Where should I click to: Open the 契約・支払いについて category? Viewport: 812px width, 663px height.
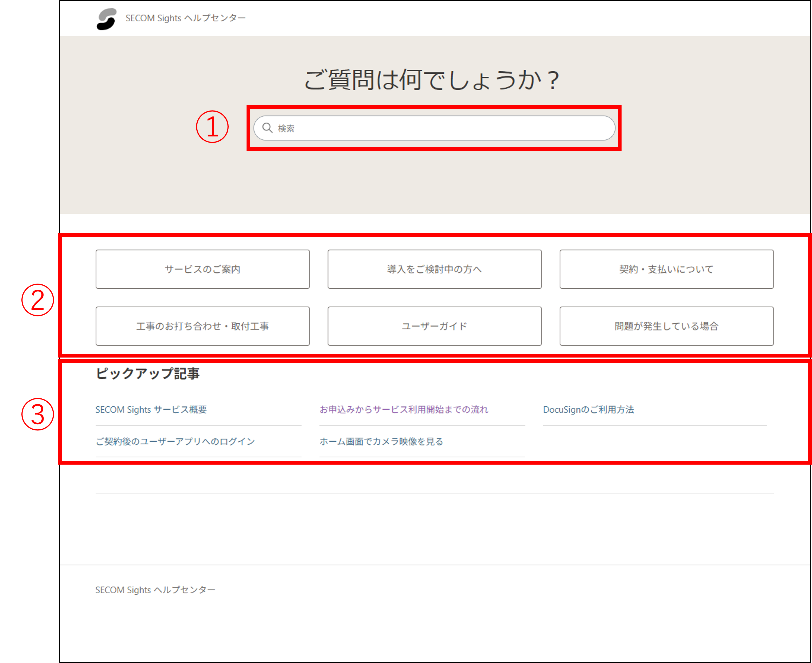coord(666,269)
